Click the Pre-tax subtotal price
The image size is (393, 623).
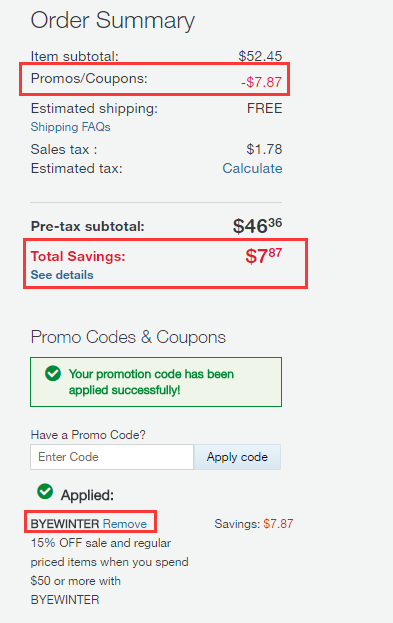[x=257, y=226]
